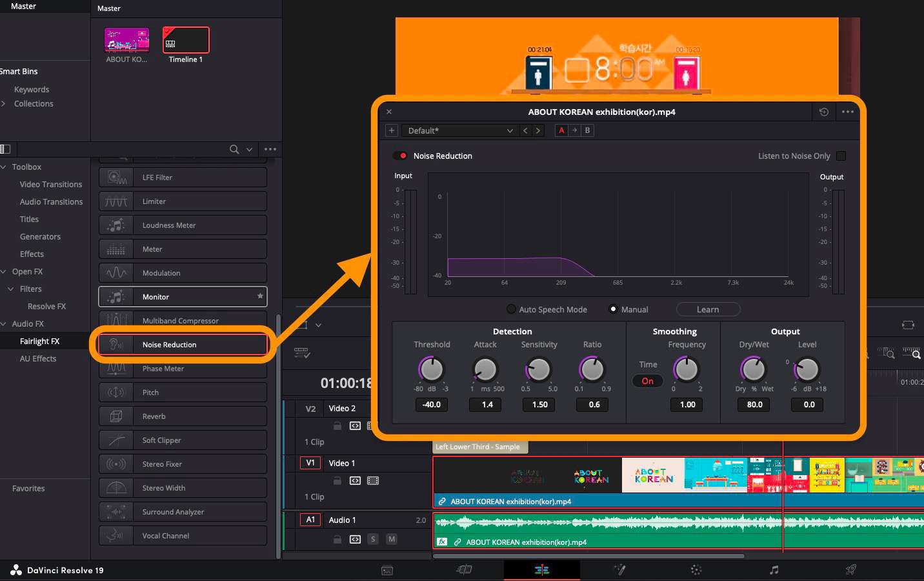Click the Stereo Fixer effect icon
Viewport: 924px width, 581px height.
pos(116,464)
